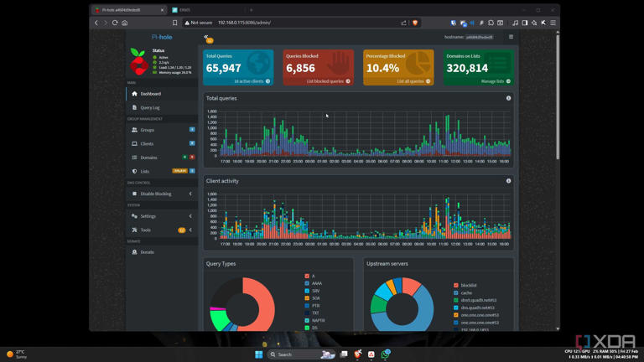Toggle the AAAA query type legend checkbox

point(308,283)
